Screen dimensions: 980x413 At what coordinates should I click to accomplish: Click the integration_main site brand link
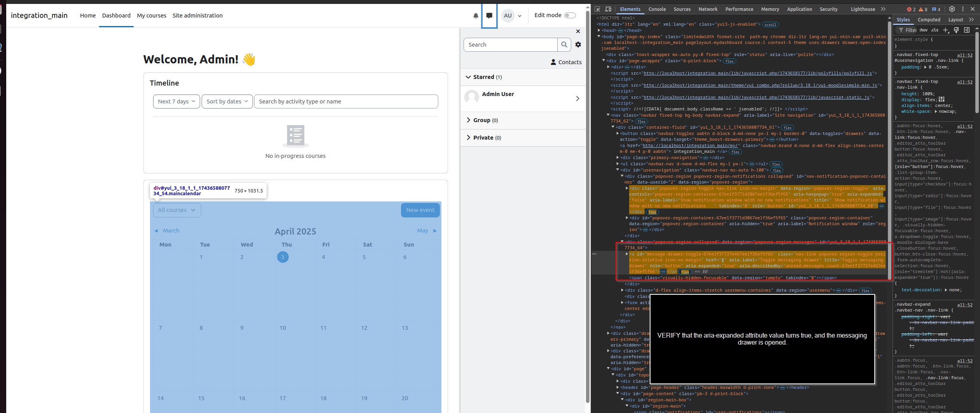click(x=39, y=16)
